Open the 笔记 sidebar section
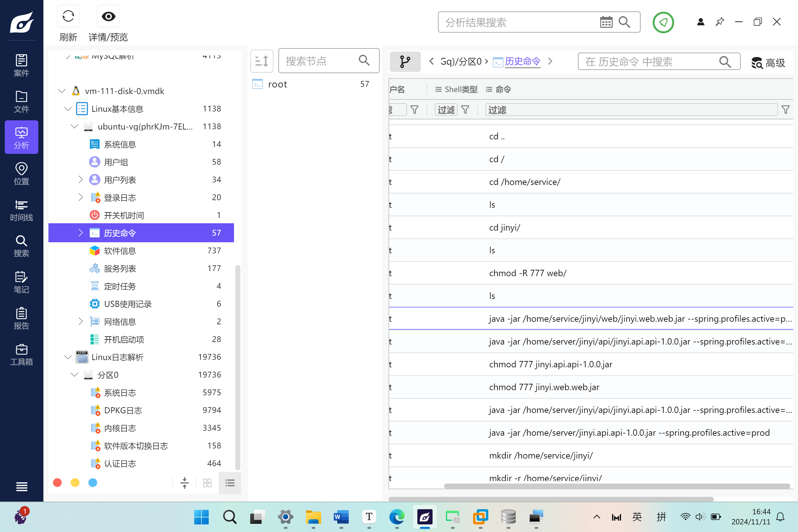 pyautogui.click(x=22, y=282)
